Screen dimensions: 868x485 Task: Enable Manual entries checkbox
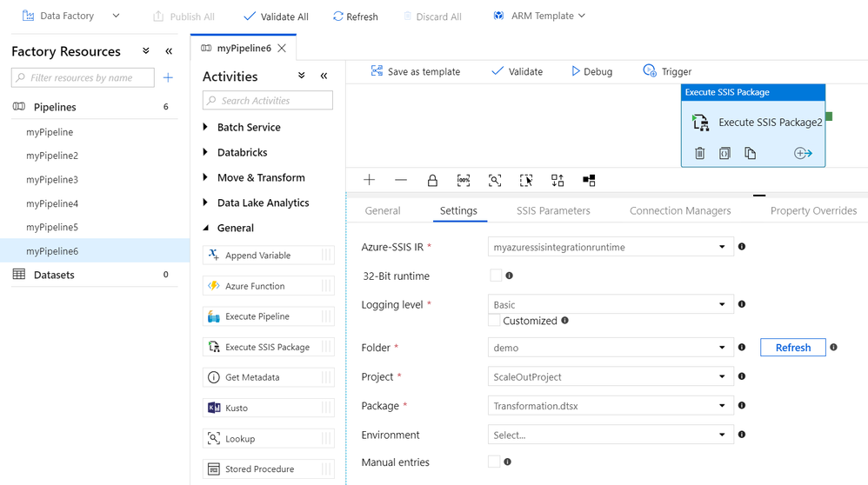coord(494,462)
